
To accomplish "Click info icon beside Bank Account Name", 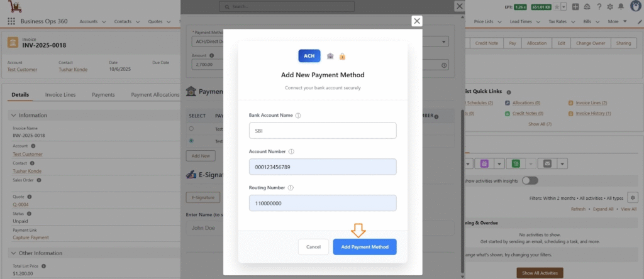I will [x=298, y=116].
